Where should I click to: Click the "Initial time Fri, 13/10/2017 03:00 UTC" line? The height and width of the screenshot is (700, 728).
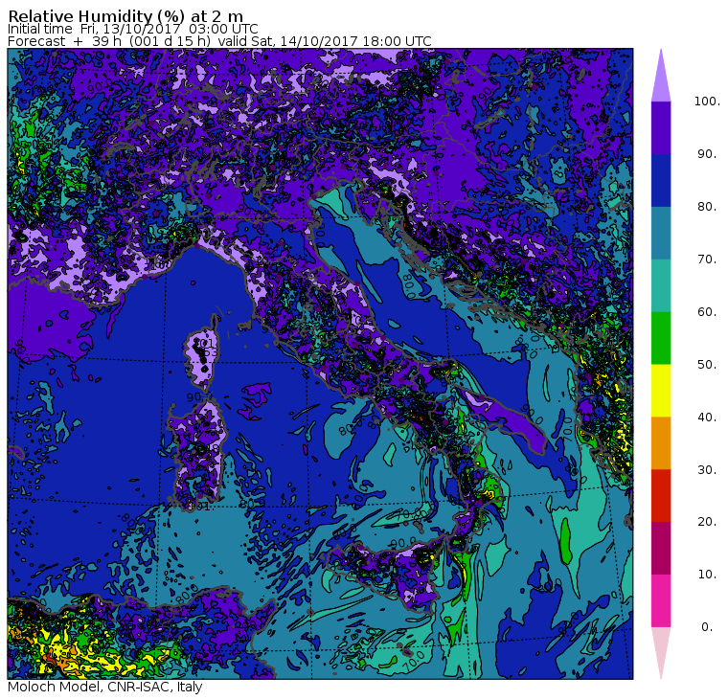[133, 29]
